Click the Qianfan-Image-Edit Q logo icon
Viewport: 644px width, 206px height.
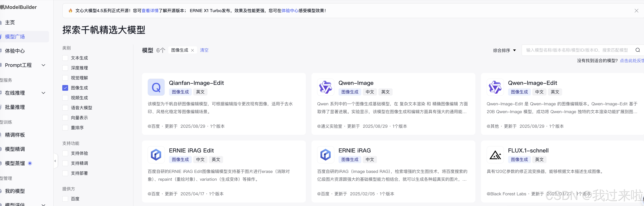(x=156, y=87)
